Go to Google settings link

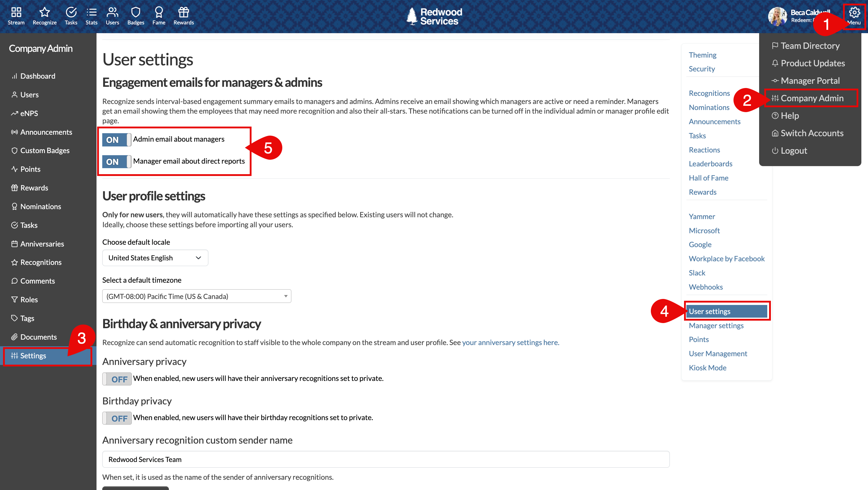700,244
